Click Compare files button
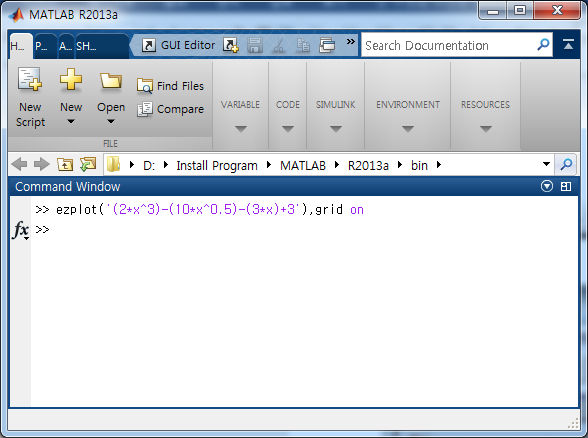 click(171, 109)
